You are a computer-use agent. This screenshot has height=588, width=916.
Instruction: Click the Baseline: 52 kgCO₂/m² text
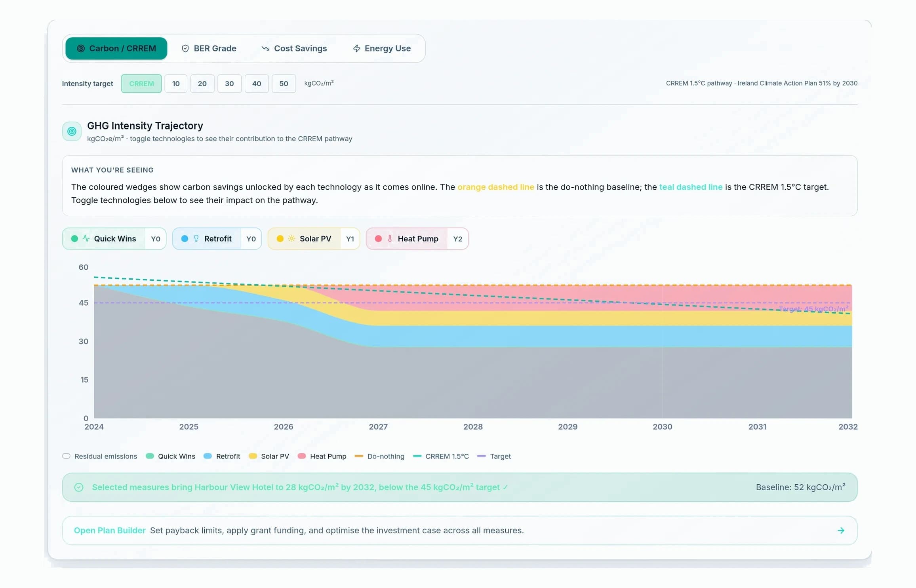pyautogui.click(x=801, y=487)
